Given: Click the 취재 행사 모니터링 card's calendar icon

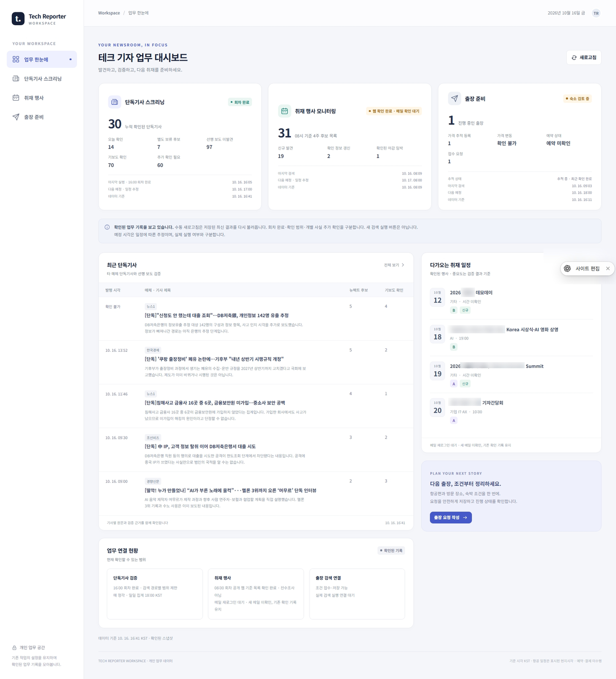Looking at the screenshot, I should click(x=284, y=111).
